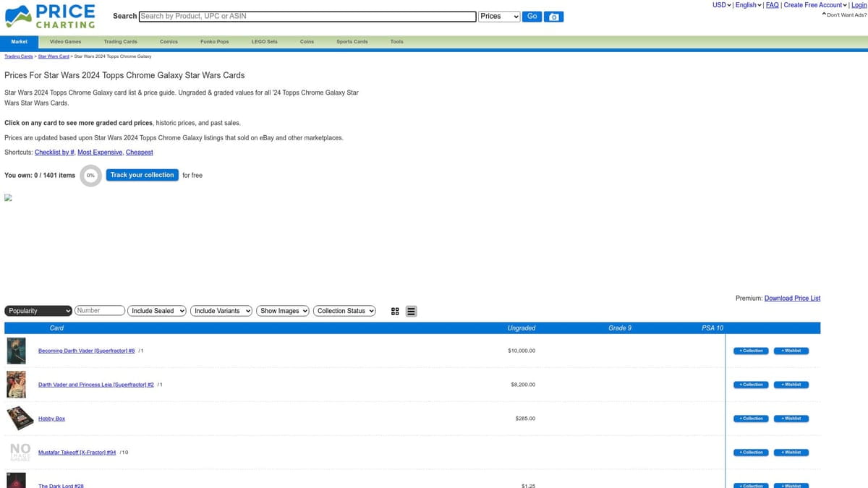The image size is (868, 488).
Task: Click the Card column header
Action: click(x=56, y=328)
